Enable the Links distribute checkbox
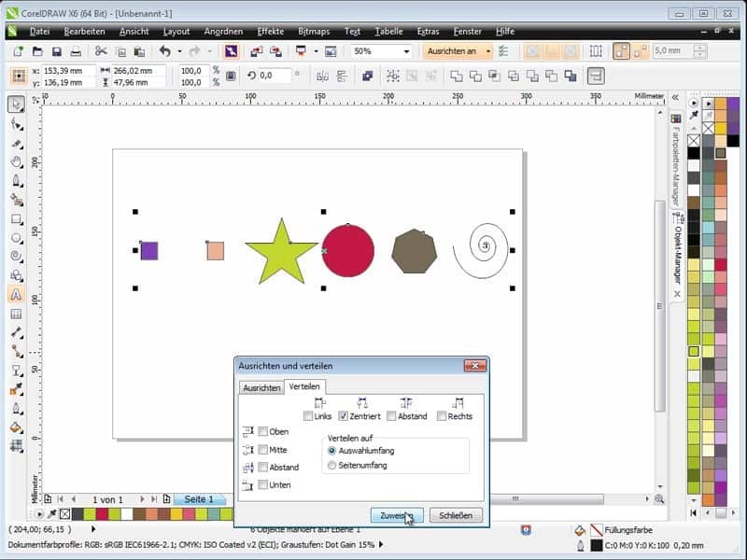Viewport: 747px width, 560px height. 309,416
